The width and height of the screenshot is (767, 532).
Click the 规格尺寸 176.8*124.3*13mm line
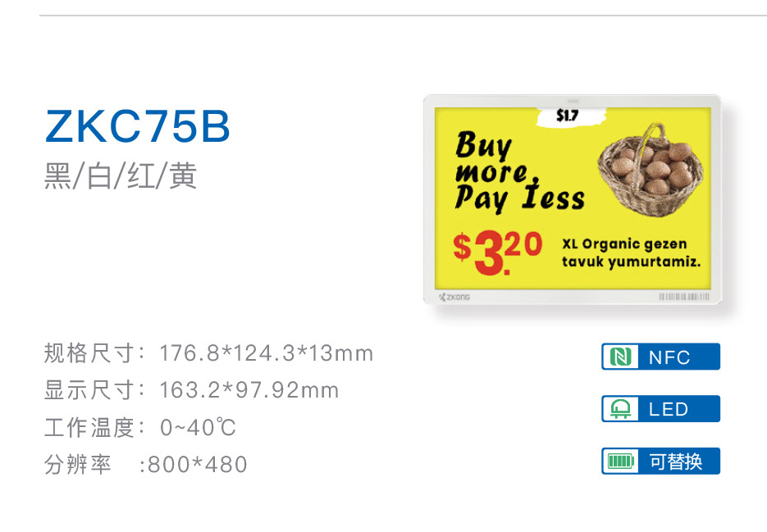[208, 353]
